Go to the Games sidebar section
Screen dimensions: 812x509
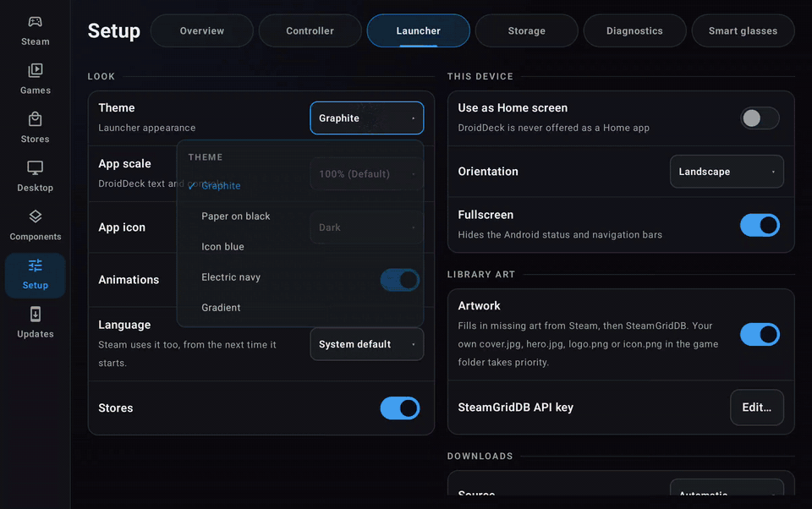pos(36,79)
